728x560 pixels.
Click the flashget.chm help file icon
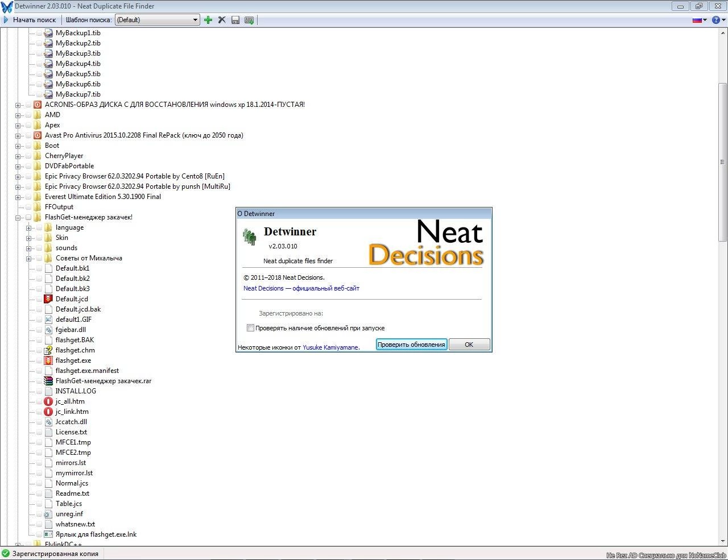pyautogui.click(x=48, y=350)
